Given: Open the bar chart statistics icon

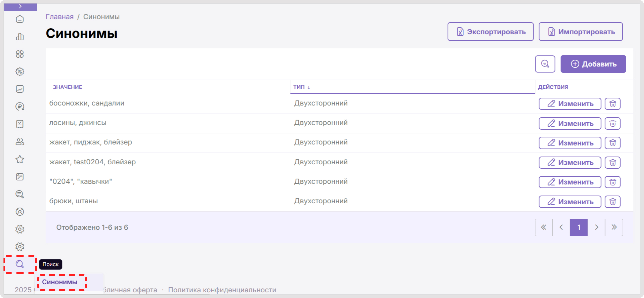Looking at the screenshot, I should coord(20,37).
